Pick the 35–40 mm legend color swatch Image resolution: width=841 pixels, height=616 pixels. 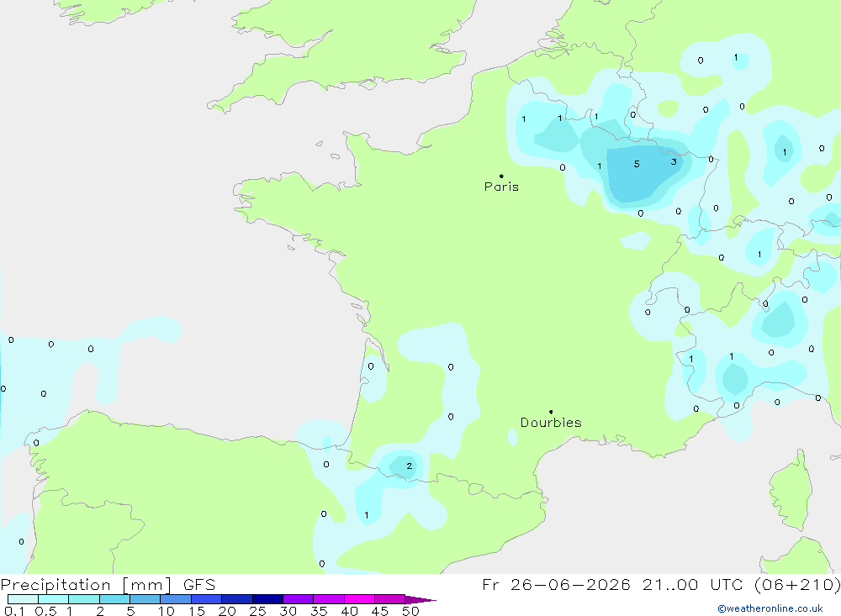click(x=328, y=599)
